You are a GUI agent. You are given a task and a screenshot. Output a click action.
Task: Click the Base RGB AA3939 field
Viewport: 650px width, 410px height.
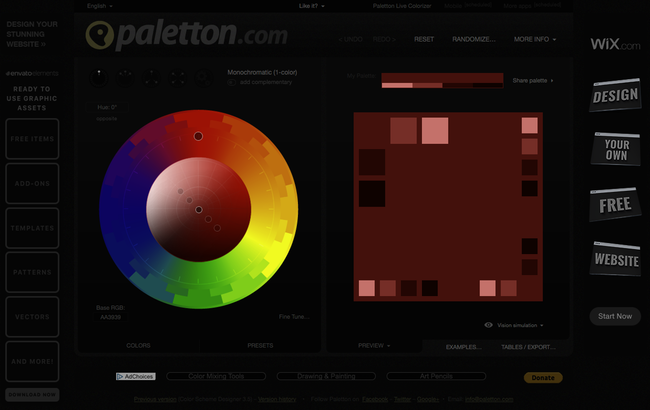(110, 317)
